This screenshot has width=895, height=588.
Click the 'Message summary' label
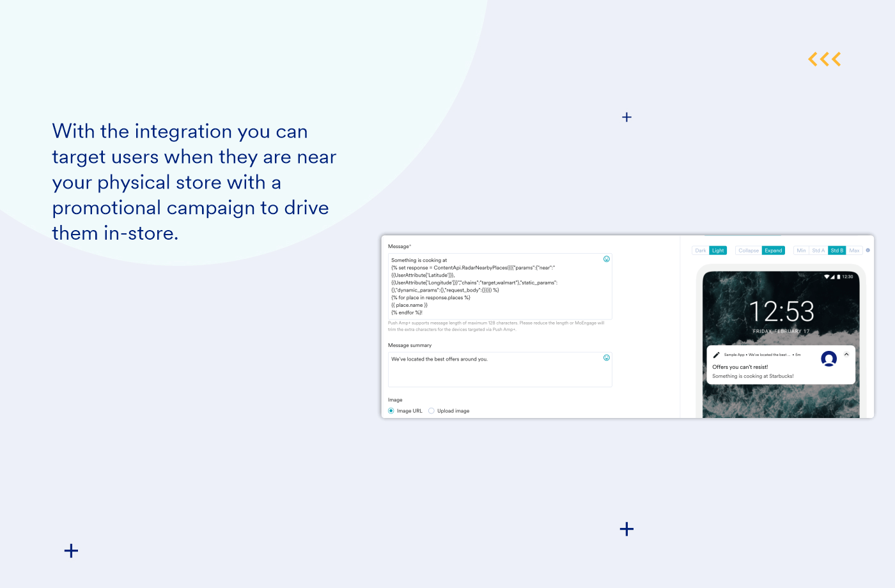pos(410,345)
